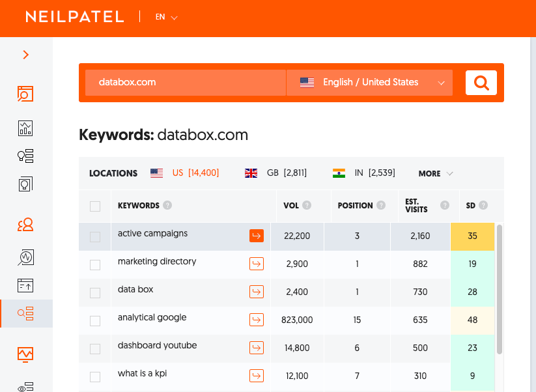536x392 pixels.
Task: Click the VOL column help icon
Action: click(307, 205)
